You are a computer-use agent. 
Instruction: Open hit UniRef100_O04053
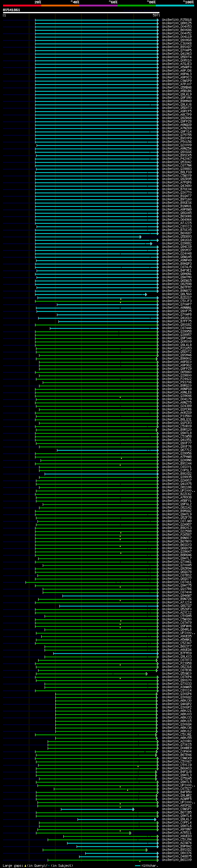(x=177, y=26)
